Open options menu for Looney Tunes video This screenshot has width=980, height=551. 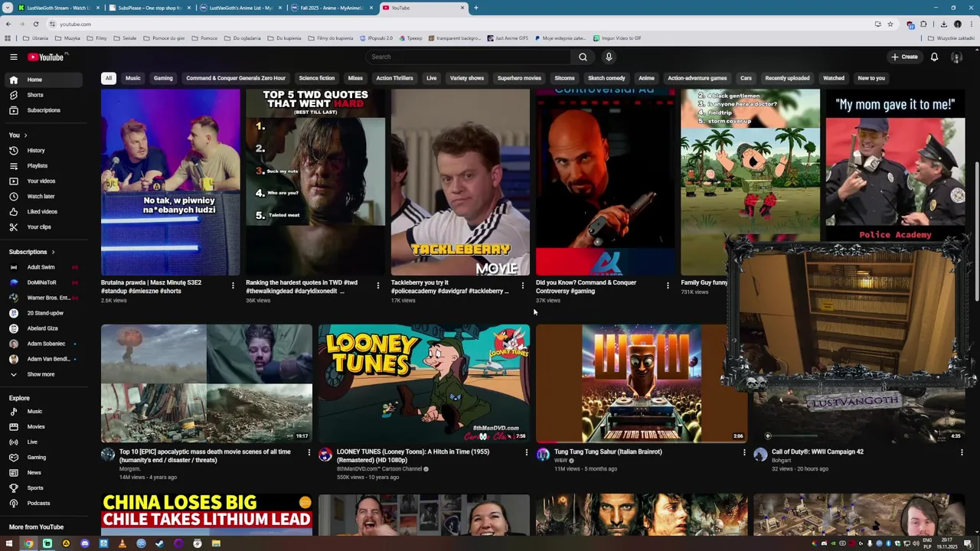(526, 452)
